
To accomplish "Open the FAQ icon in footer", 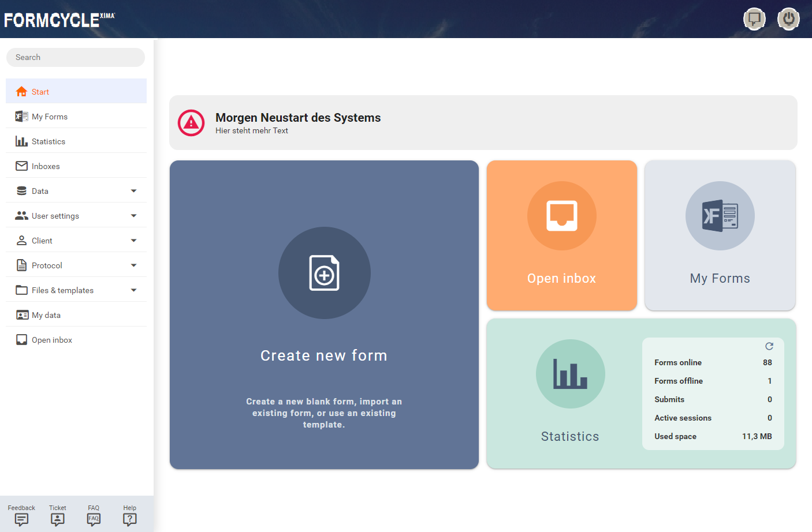I will coord(94,519).
